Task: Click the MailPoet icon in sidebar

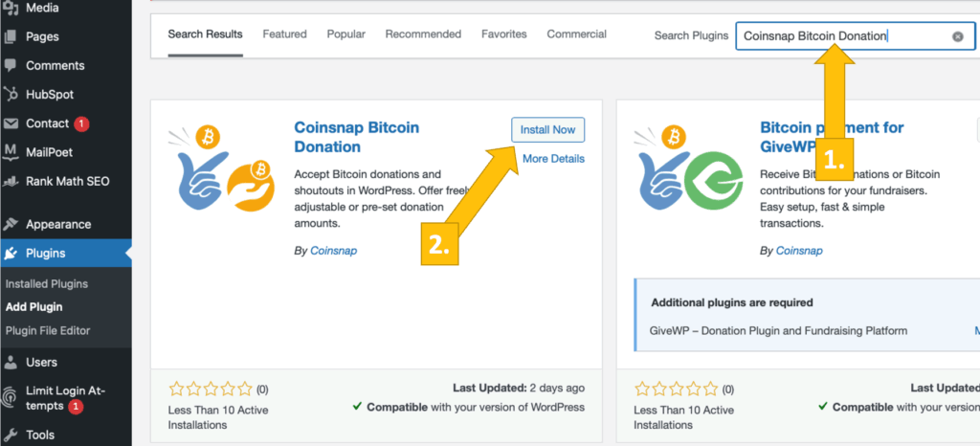Action: coord(11,152)
